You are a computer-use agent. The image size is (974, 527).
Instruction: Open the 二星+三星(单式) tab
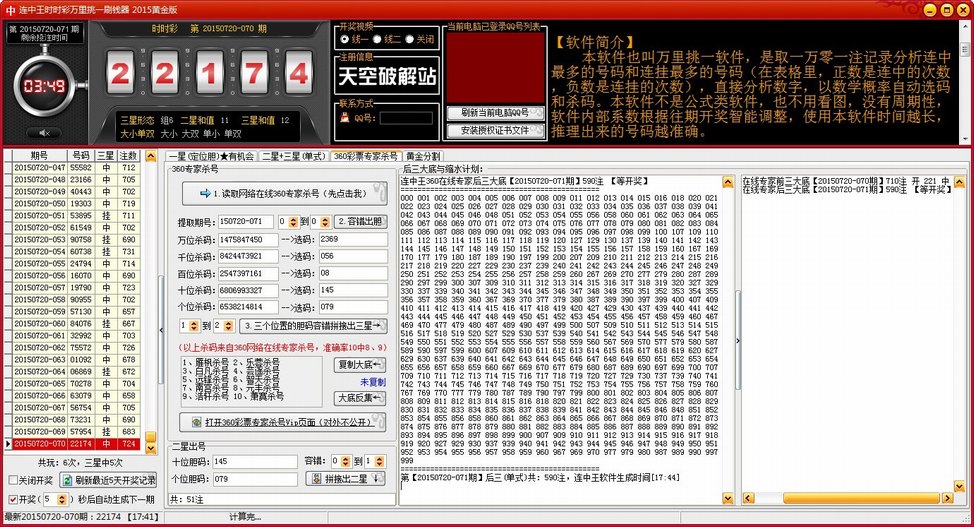click(x=293, y=156)
